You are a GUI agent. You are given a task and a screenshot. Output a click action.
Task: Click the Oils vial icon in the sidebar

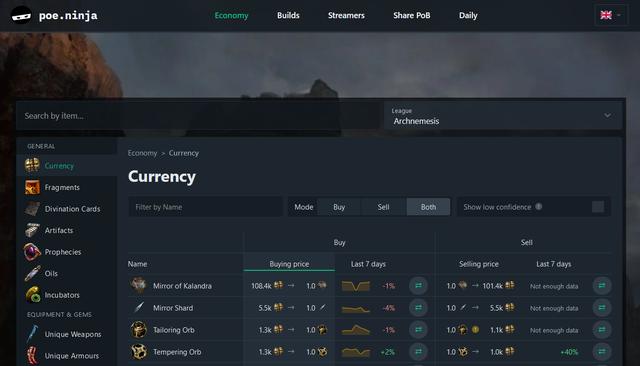point(32,273)
